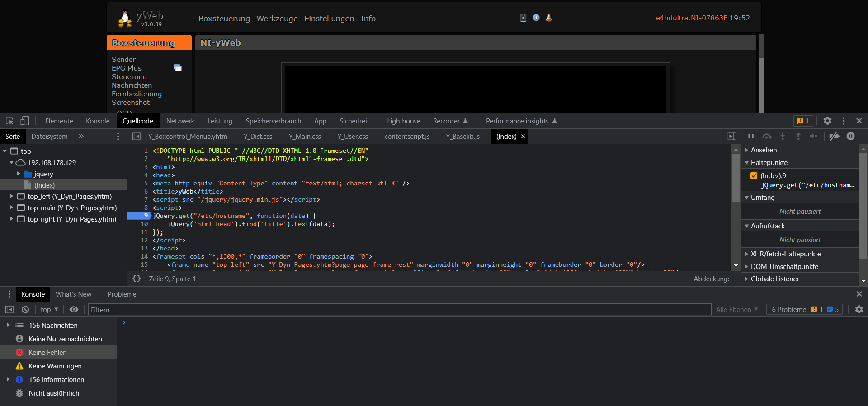Uncheck the (Index):9 breakpoint checkbox
The height and width of the screenshot is (406, 868).
coord(754,176)
